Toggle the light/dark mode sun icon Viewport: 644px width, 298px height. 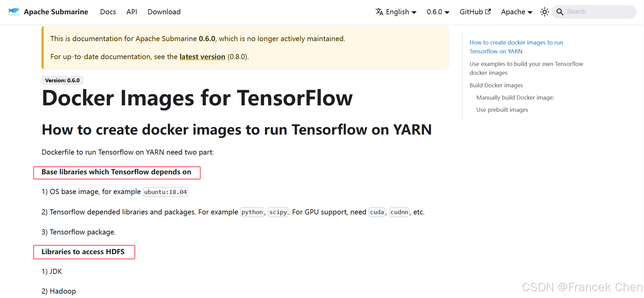[544, 12]
